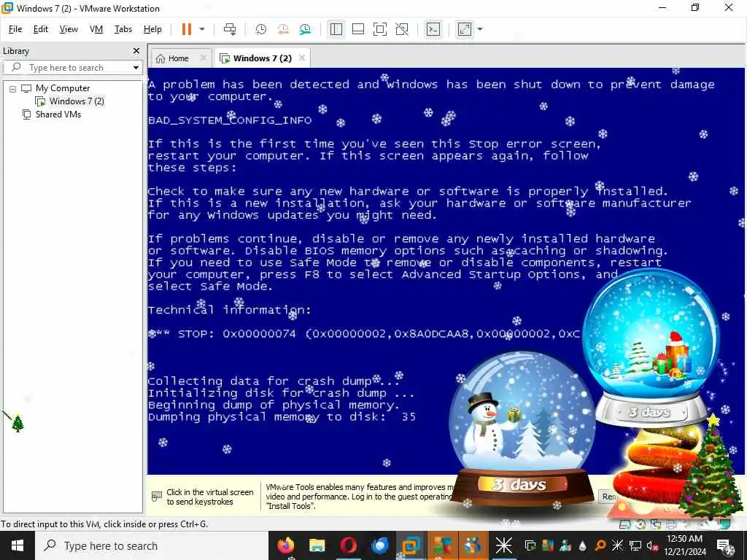Collapse the My Computer tree node
Image resolution: width=747 pixels, height=560 pixels.
click(x=13, y=88)
